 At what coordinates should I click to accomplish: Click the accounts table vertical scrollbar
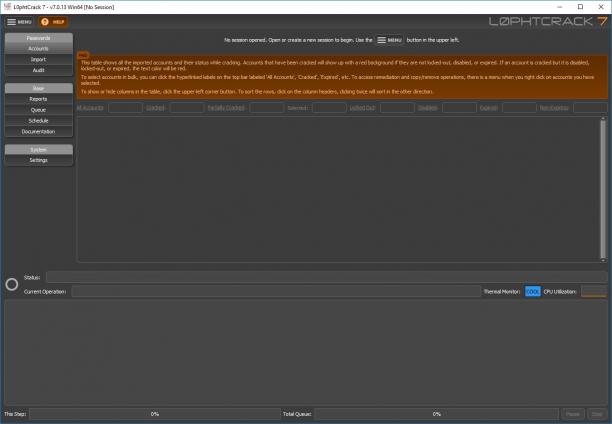603,189
